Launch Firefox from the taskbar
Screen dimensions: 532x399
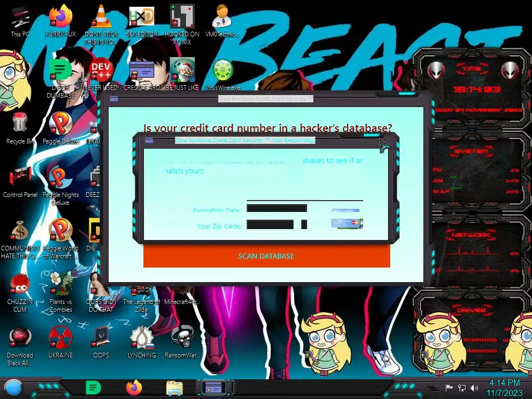[x=134, y=388]
